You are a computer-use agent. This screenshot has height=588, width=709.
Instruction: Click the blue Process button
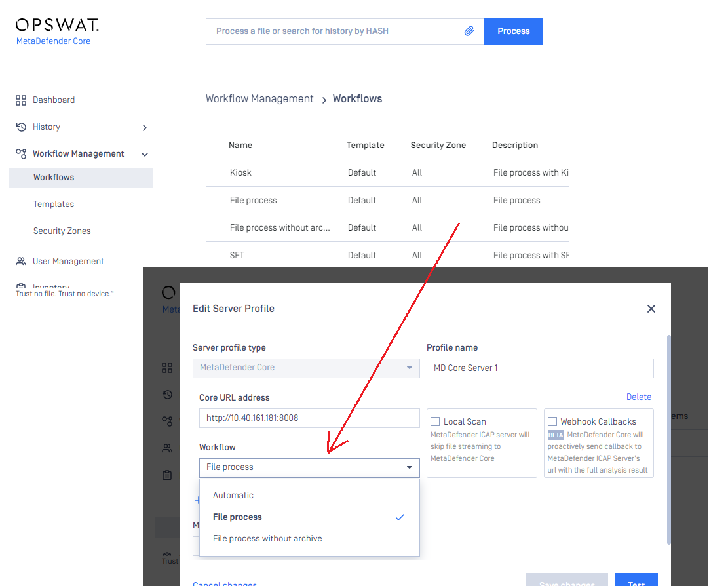(514, 31)
